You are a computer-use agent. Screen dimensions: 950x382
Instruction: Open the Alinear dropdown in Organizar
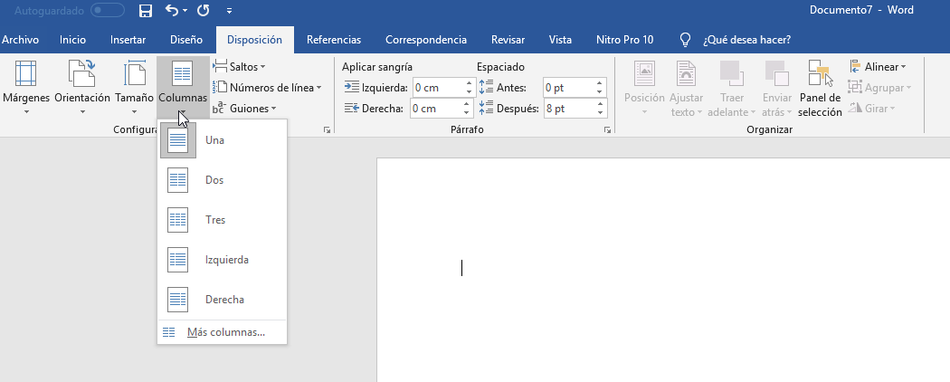[877, 67]
